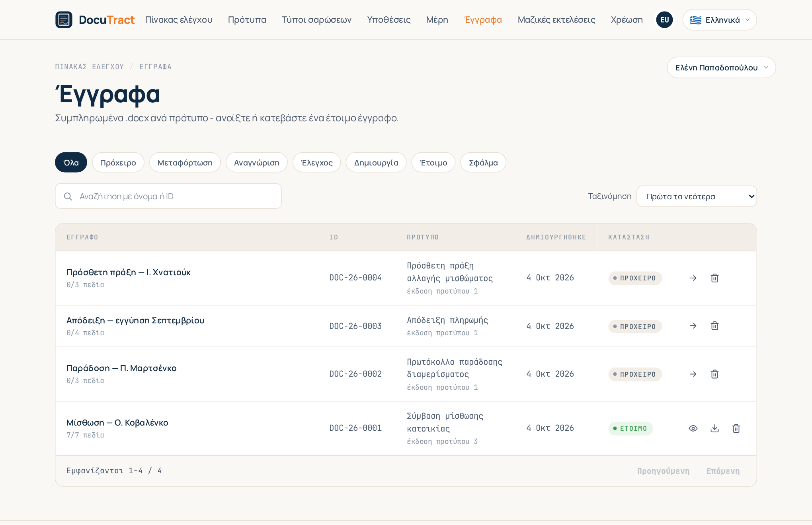Open the Πρόσθετη πράξη draft via arrow
This screenshot has width=812, height=525.
click(693, 278)
